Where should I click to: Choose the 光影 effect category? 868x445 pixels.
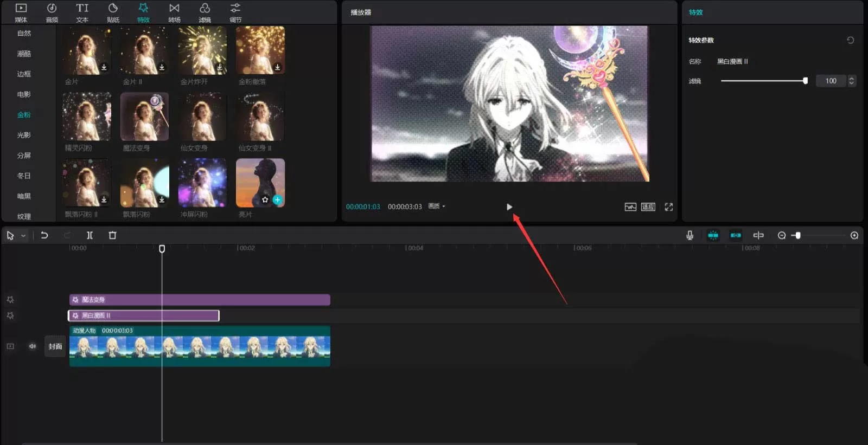(24, 135)
